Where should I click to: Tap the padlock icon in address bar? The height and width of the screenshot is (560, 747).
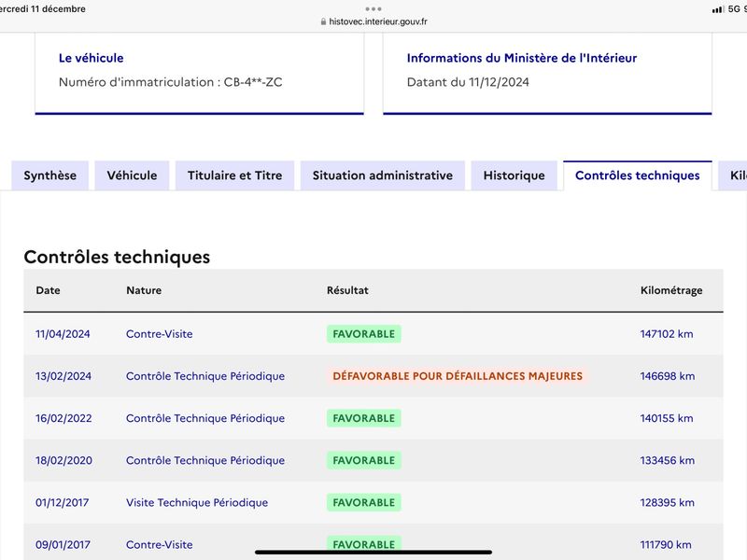tap(323, 21)
